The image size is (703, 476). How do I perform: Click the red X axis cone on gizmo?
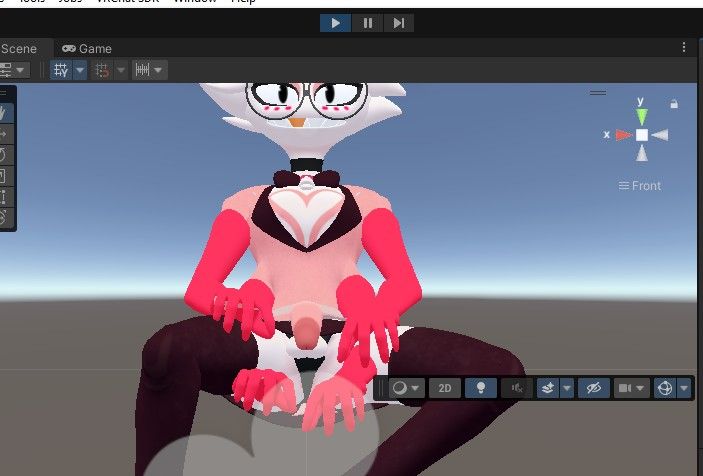click(x=624, y=135)
